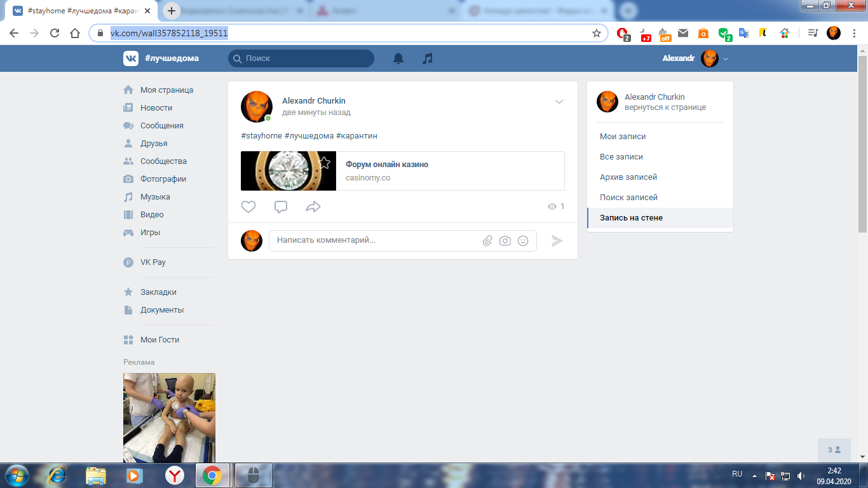Open the extension marked off
The height and width of the screenshot is (488, 868).
[665, 34]
